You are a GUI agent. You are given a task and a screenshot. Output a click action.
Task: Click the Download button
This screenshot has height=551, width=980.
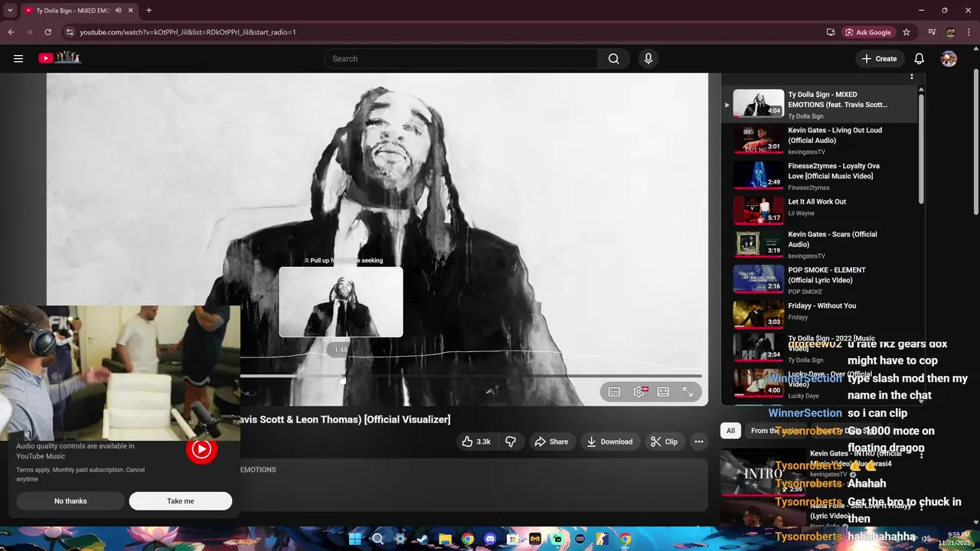[609, 442]
